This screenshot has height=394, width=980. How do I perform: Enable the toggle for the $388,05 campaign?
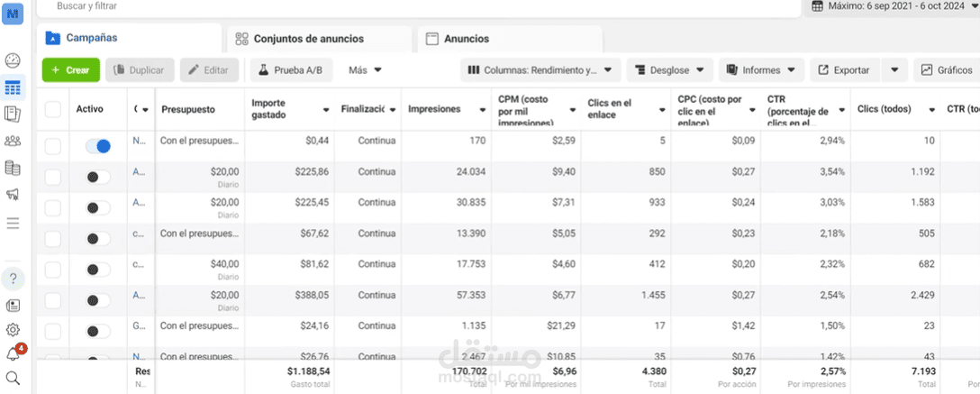coord(97,301)
